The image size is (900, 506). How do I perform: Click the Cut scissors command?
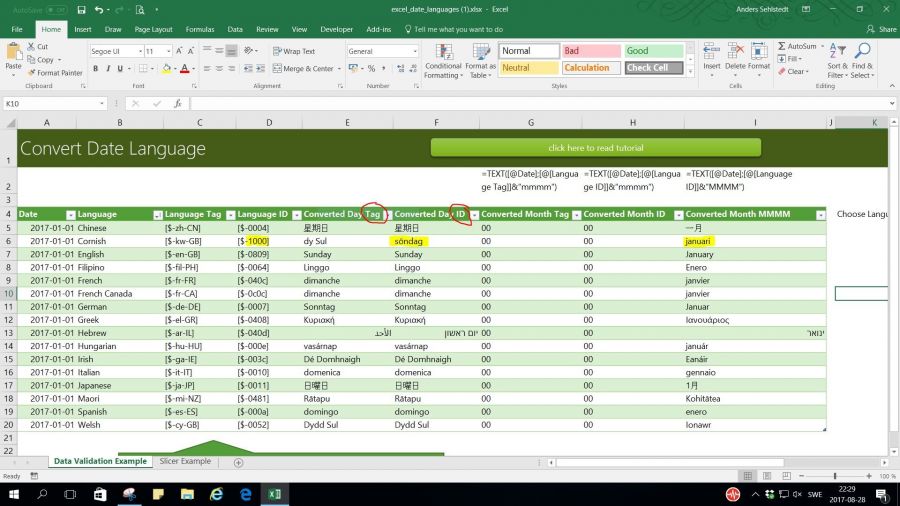click(38, 46)
